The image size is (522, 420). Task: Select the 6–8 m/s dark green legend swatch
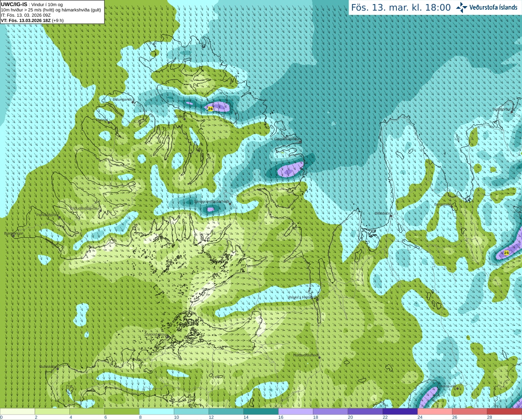pos(122,411)
